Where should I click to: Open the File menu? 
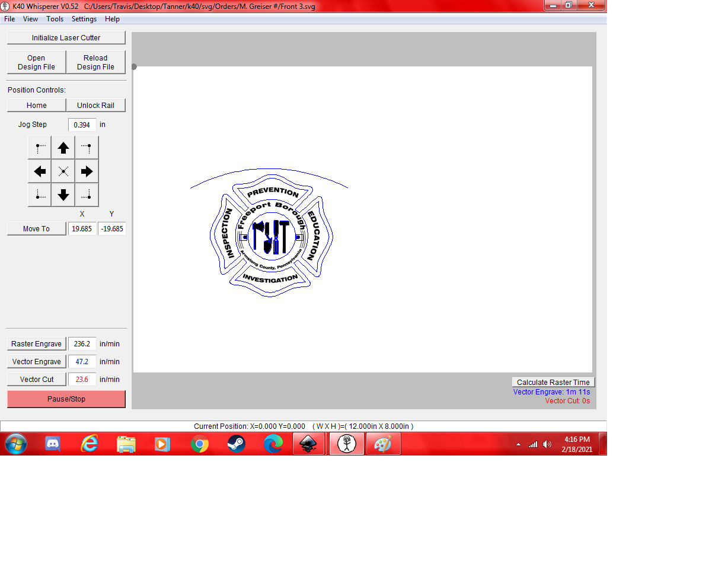pos(9,19)
